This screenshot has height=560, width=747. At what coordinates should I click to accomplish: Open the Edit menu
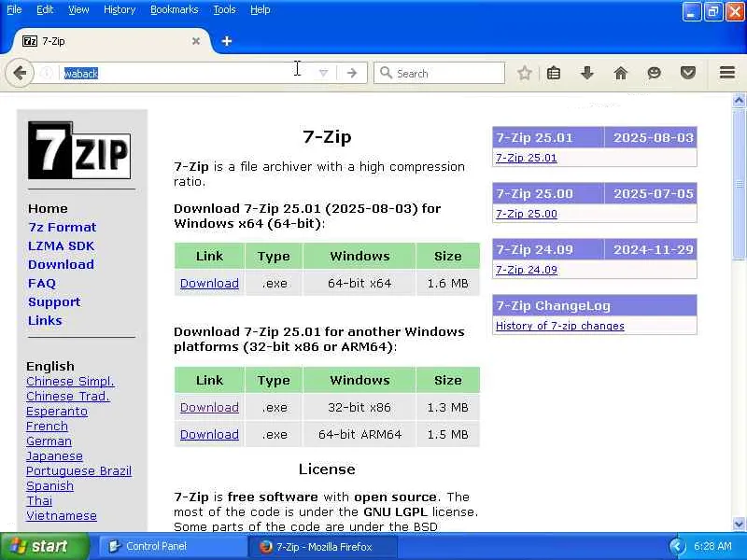[45, 9]
